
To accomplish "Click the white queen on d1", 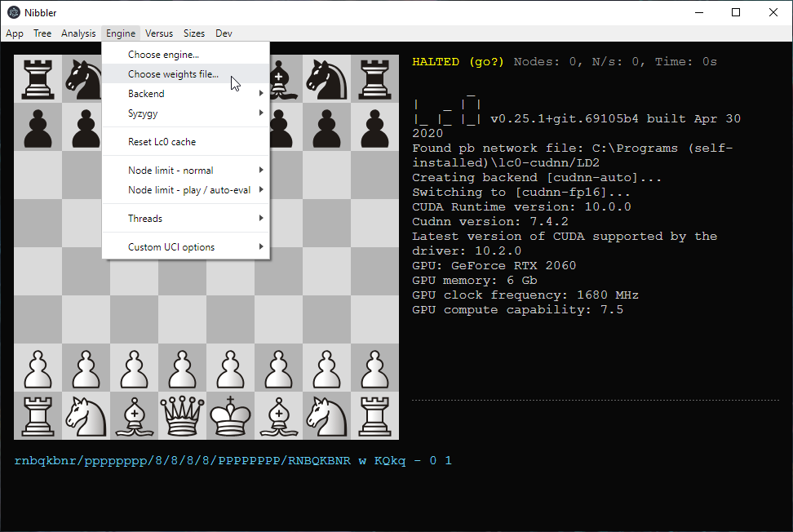I will tap(182, 416).
